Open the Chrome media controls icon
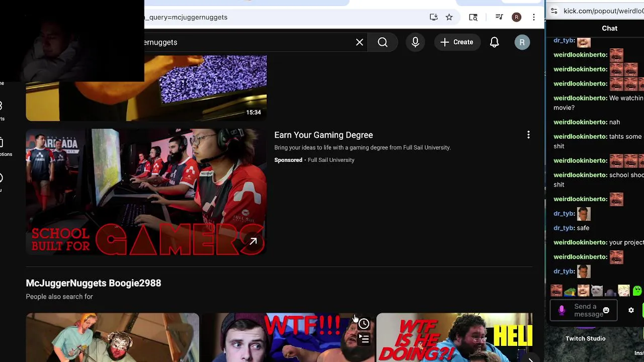644x362 pixels. tap(499, 17)
